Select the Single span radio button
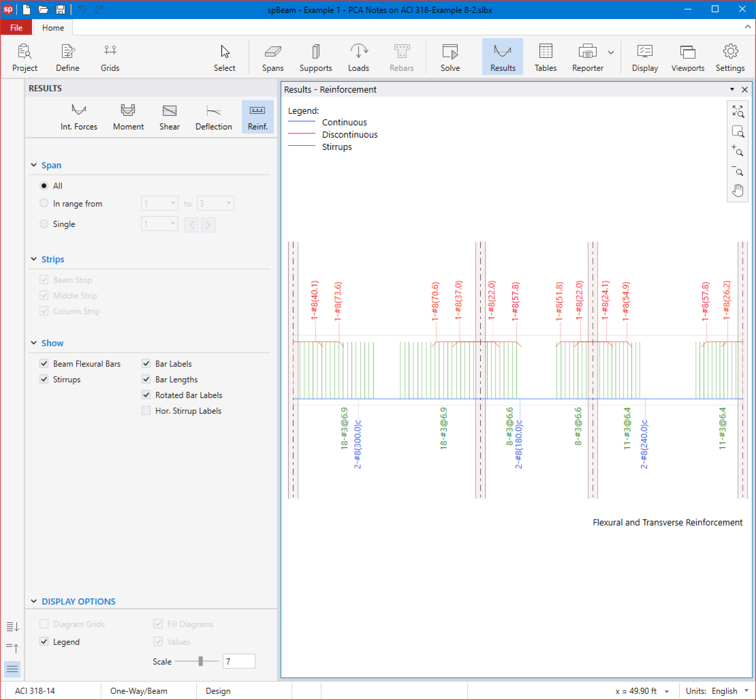Image resolution: width=756 pixels, height=700 pixels. 44,224
